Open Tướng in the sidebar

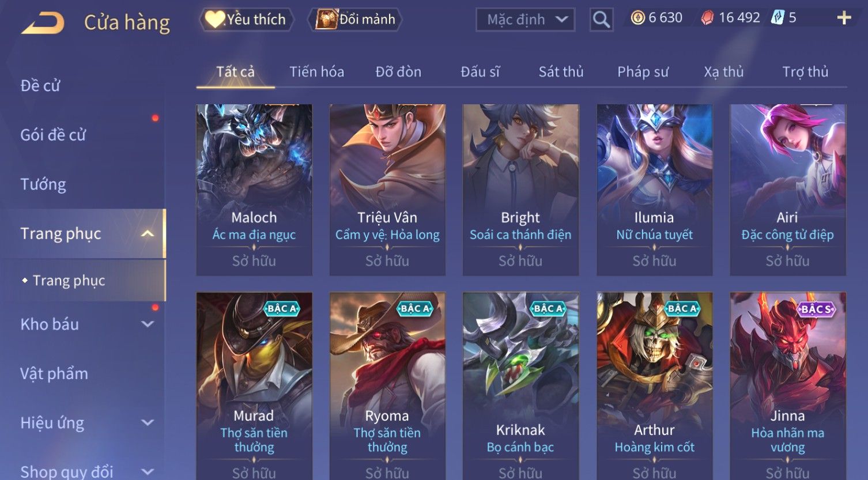click(x=43, y=184)
